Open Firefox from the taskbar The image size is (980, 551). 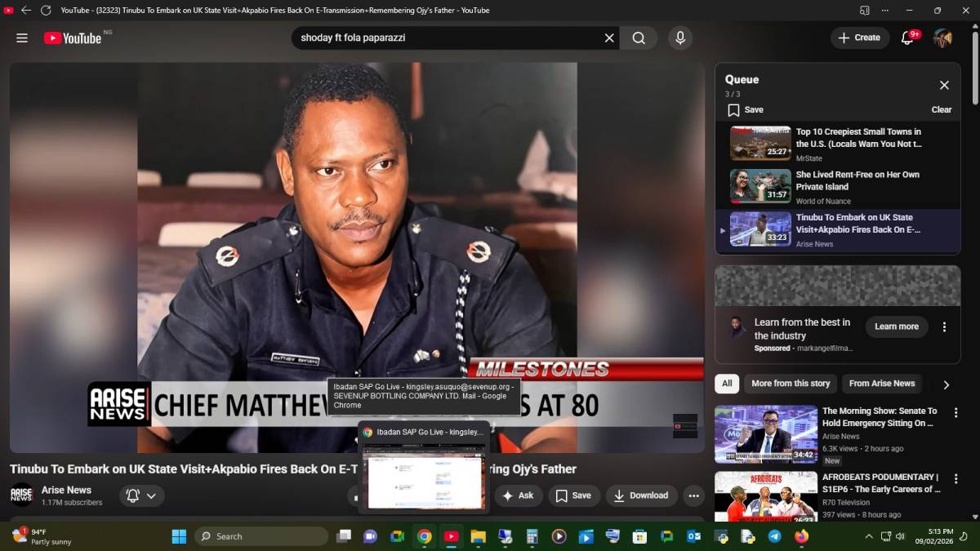click(801, 536)
